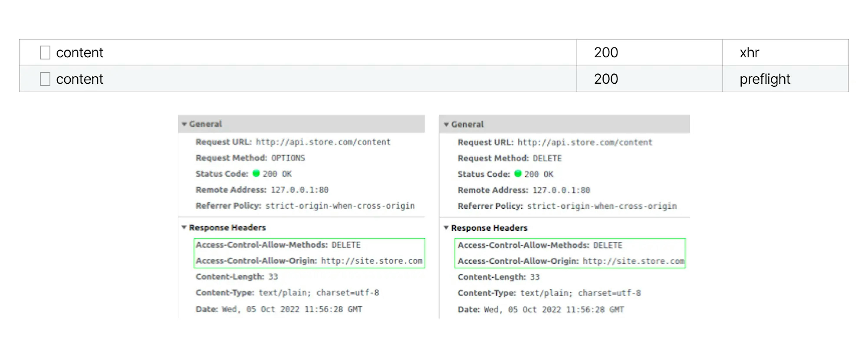Click the 200 status in the preflight row
This screenshot has width=868, height=353.
click(x=606, y=79)
